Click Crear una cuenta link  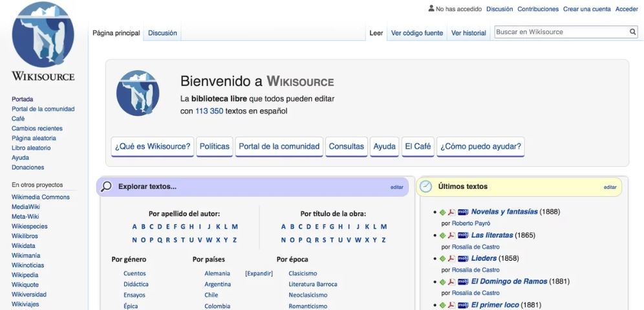[587, 8]
